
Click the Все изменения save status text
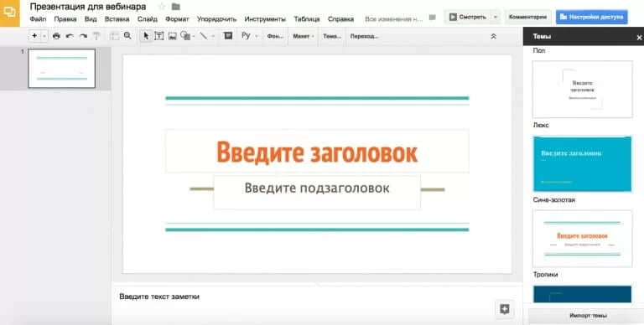click(x=393, y=19)
